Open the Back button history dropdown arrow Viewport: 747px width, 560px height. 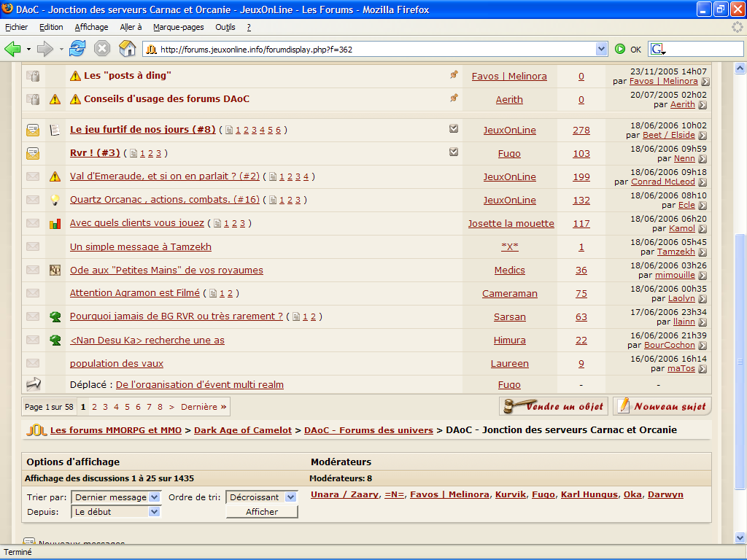[28, 49]
